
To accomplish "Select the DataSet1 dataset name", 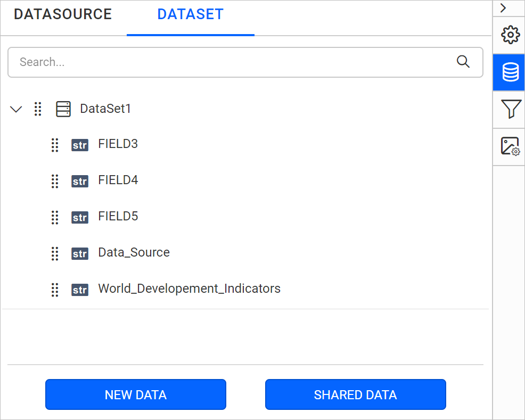I will [105, 109].
